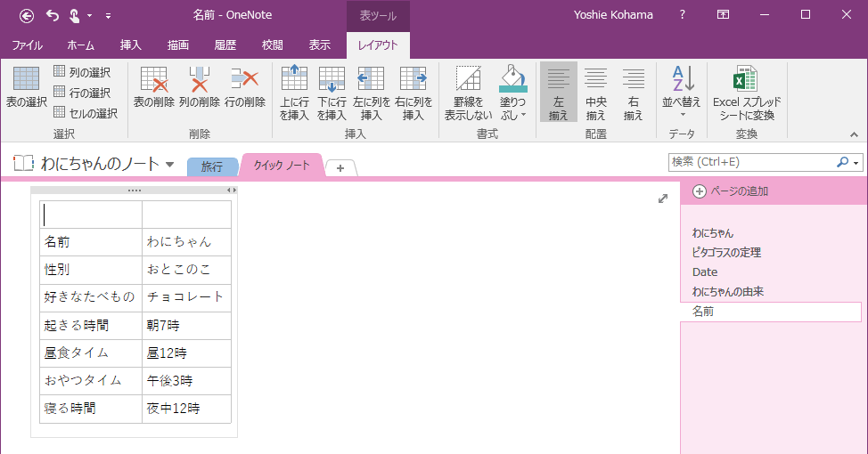The height and width of the screenshot is (454, 868).
Task: Choose 列の選択
Action: [82, 72]
